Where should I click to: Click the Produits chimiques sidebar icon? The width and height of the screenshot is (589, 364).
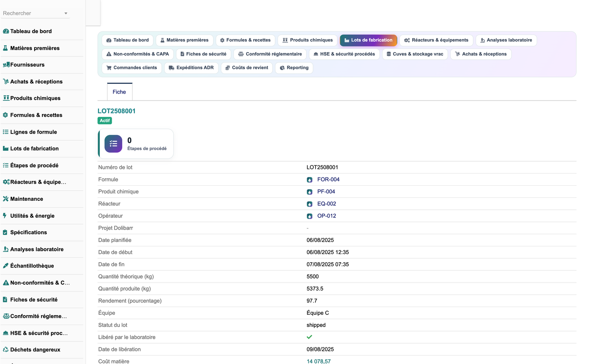coord(6,98)
